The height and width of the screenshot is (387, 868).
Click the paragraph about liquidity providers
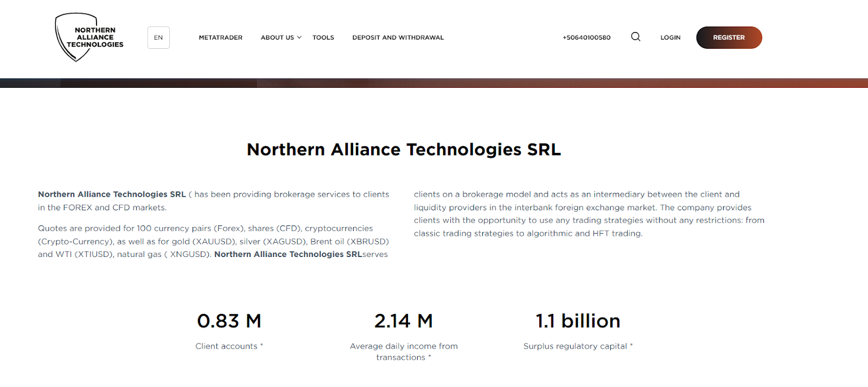pos(589,214)
